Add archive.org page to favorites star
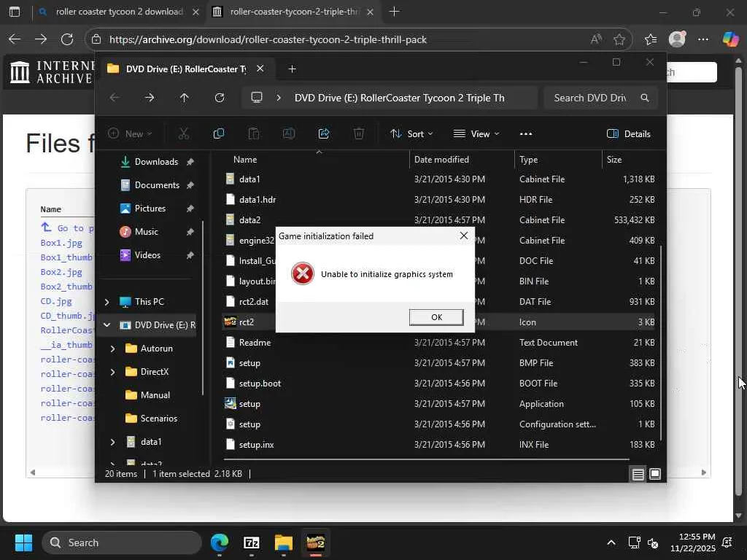The image size is (747, 560). [x=619, y=39]
